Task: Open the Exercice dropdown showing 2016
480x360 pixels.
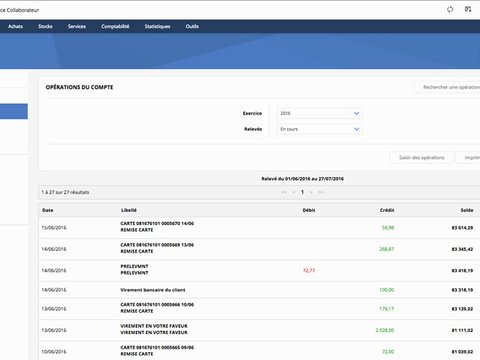Action: tap(319, 113)
